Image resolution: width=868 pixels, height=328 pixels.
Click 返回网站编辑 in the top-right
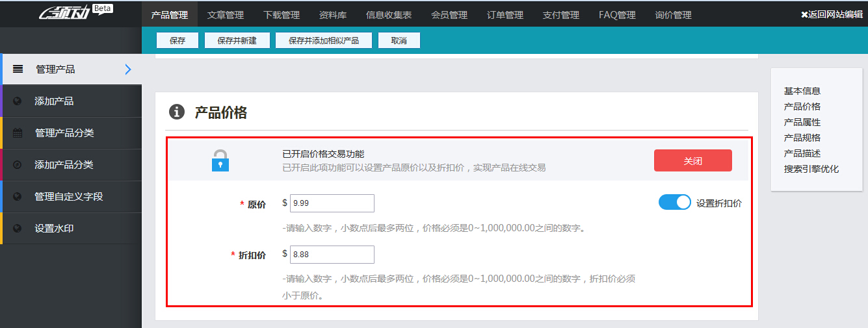click(832, 14)
